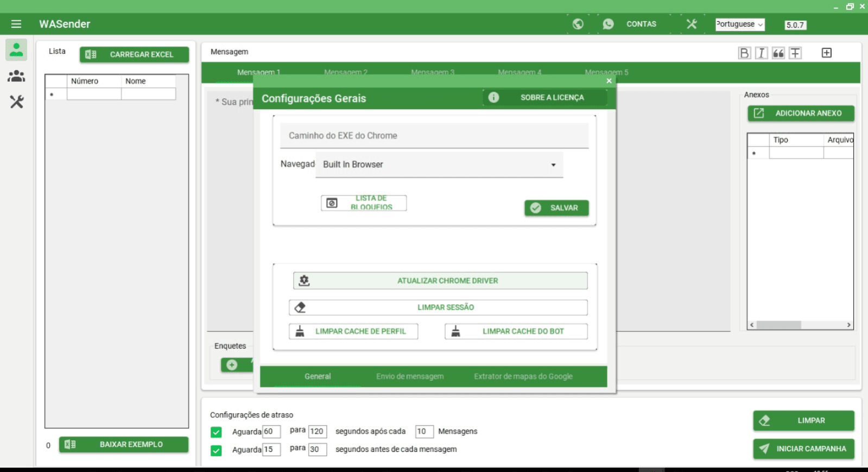868x472 pixels.
Task: Open the hamburger menu in header
Action: 16,24
